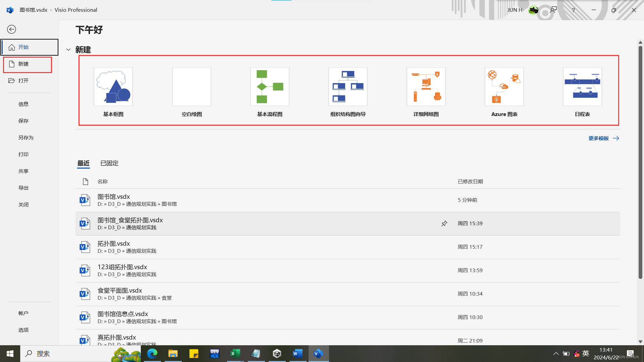Open recent file 食堂平面图.vsdx
Screen dimensions: 644x362
point(120,291)
